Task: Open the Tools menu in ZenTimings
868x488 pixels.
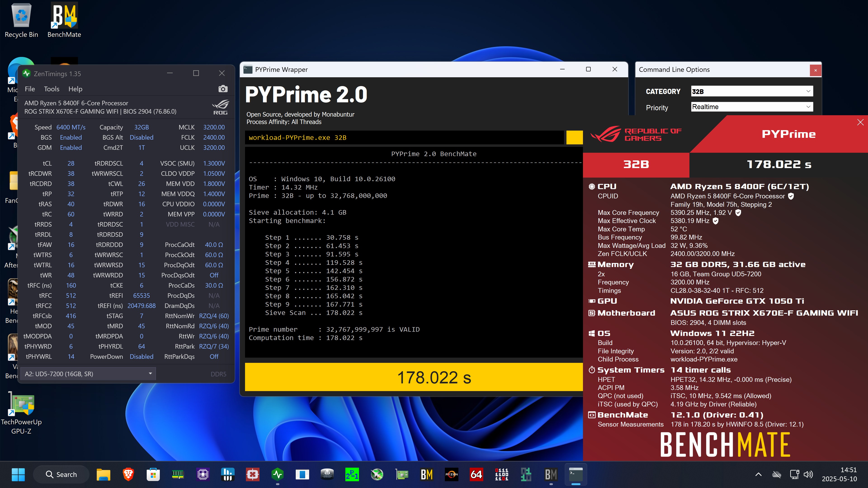Action: [52, 89]
